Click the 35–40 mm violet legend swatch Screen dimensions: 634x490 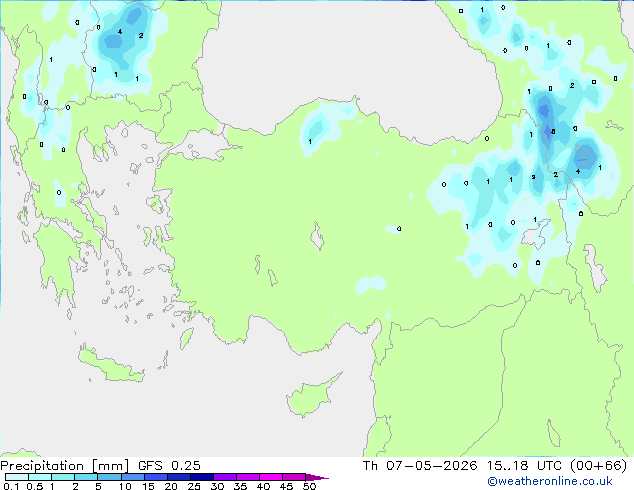tap(248, 477)
